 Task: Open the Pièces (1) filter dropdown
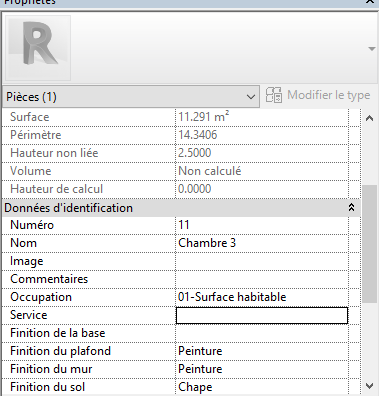pos(131,97)
